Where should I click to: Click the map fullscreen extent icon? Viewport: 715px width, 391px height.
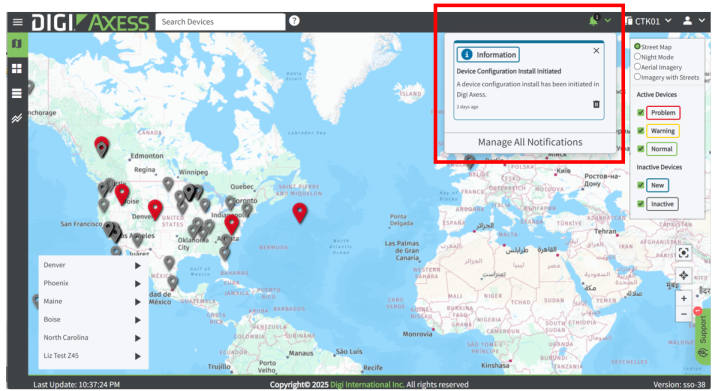(x=683, y=253)
